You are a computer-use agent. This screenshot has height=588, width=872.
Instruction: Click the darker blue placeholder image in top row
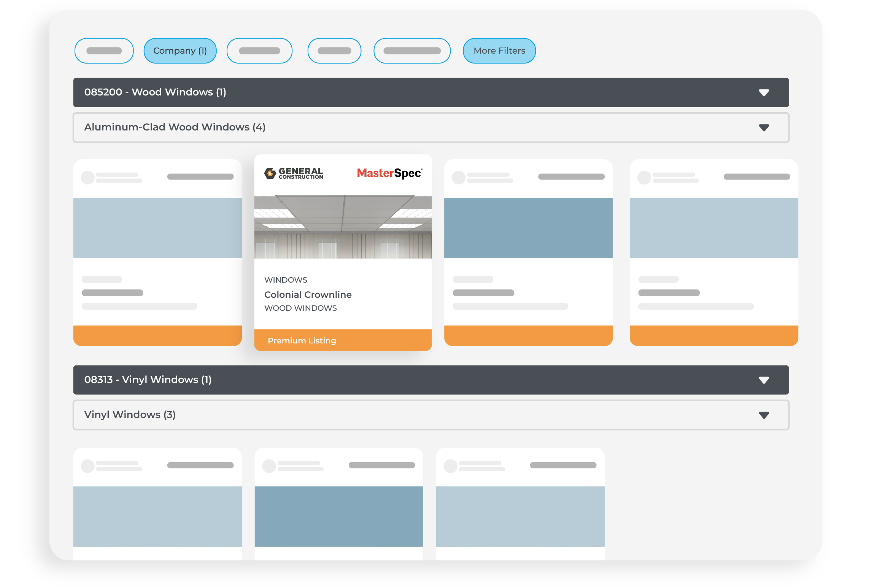click(528, 228)
